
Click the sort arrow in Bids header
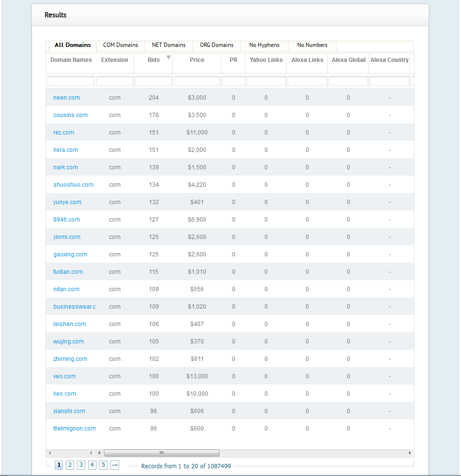pyautogui.click(x=168, y=58)
